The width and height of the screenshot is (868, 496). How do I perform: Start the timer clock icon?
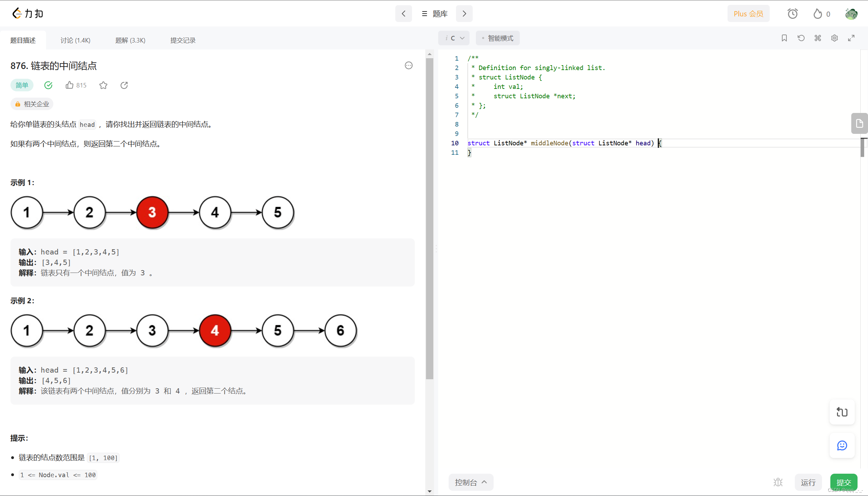point(792,14)
